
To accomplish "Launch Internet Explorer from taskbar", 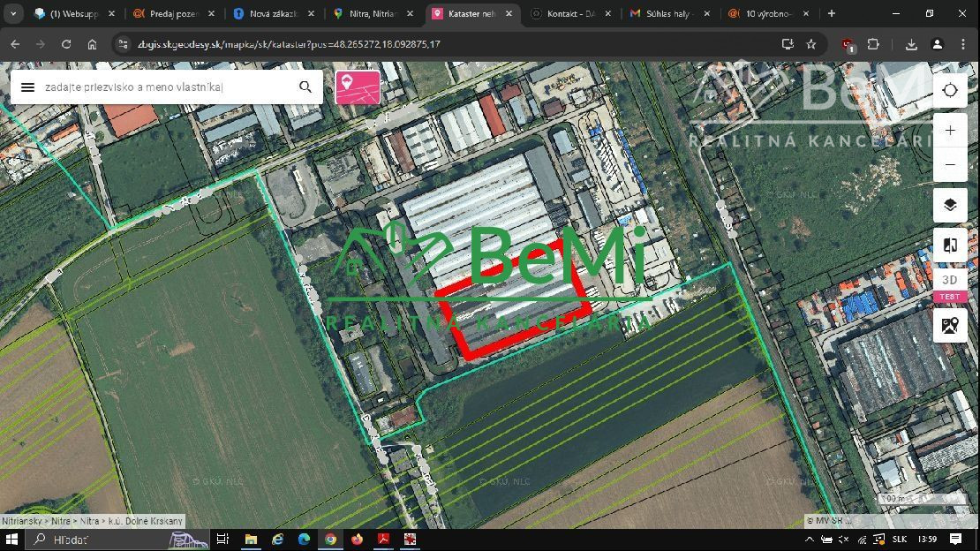I will tap(277, 540).
